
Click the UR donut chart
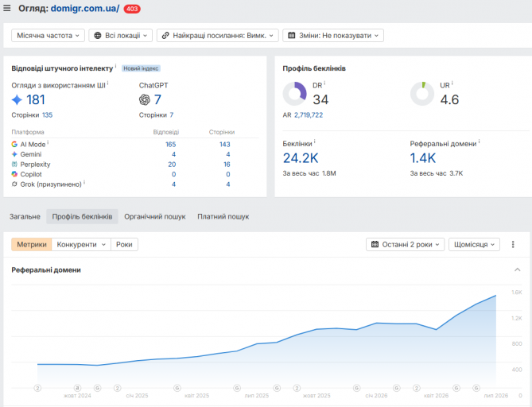tap(422, 94)
